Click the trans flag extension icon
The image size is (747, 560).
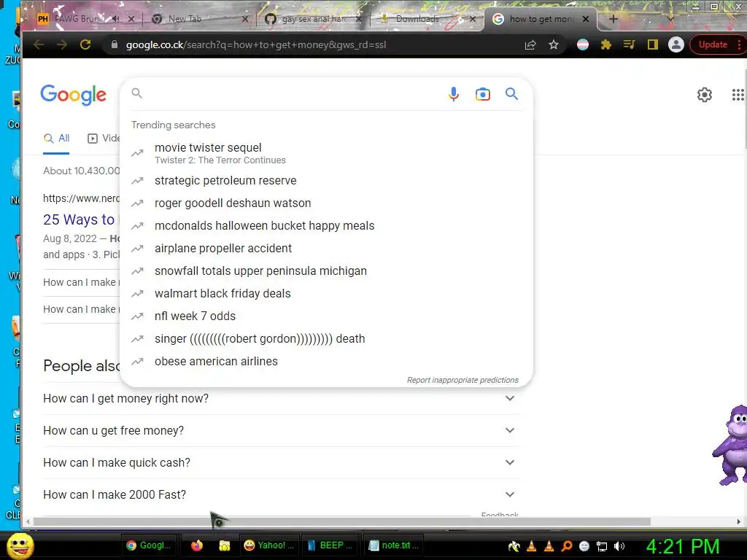pyautogui.click(x=583, y=44)
